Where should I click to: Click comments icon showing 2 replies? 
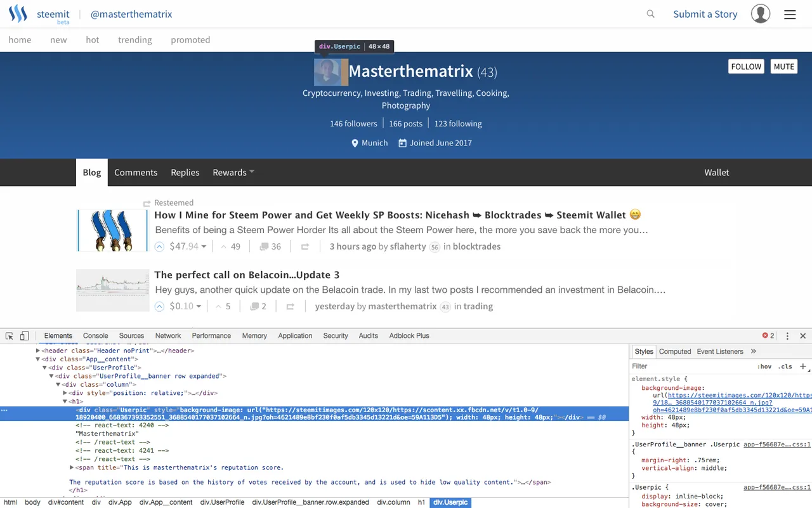pos(254,306)
